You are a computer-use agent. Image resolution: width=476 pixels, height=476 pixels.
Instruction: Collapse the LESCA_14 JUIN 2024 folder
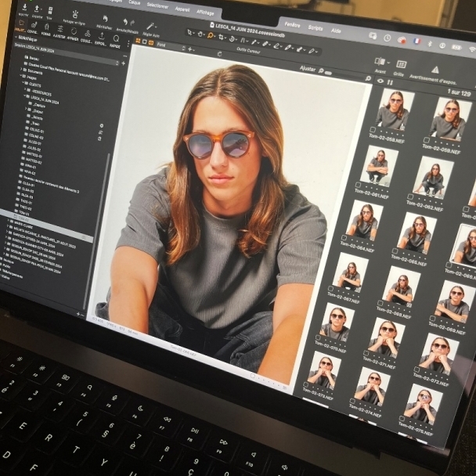[26, 96]
